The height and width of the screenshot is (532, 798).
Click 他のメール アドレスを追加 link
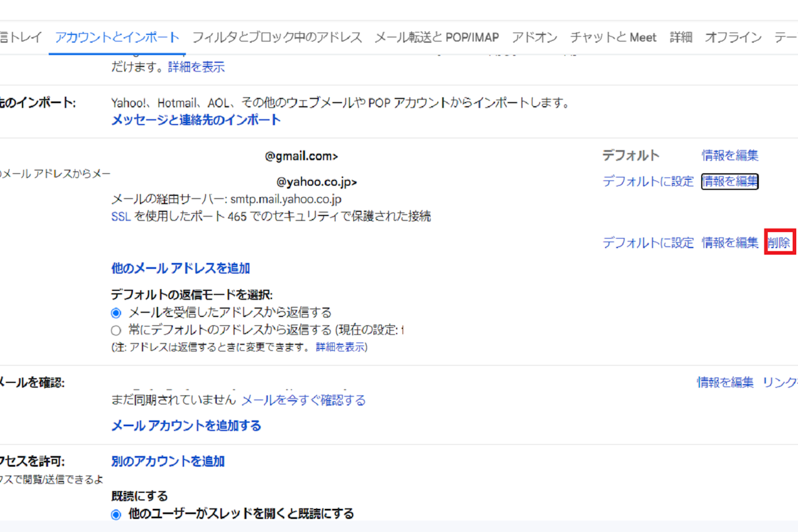point(180,268)
